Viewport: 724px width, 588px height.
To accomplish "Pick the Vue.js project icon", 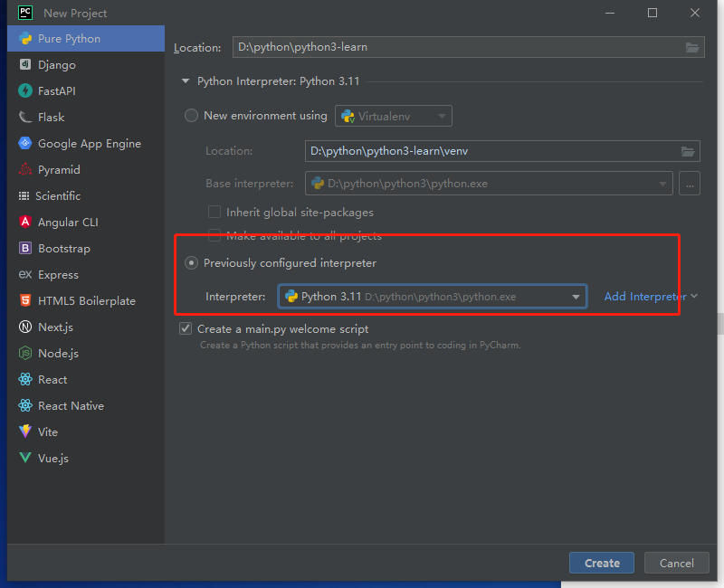I will pyautogui.click(x=24, y=459).
